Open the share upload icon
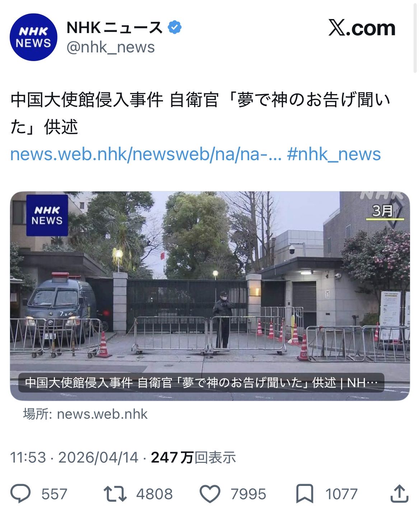This screenshot has width=420, height=515. click(399, 493)
